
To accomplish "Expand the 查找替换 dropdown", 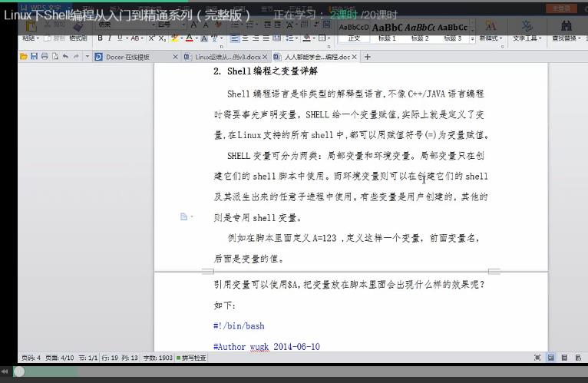I will (568, 38).
